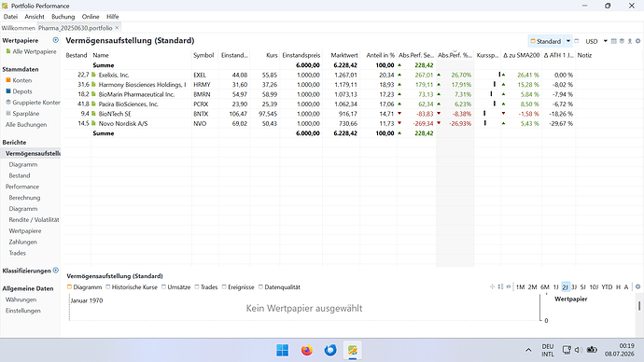Open the gear settings icon in top toolbar
Viewport: 644px width, 362px height.
pyautogui.click(x=637, y=41)
